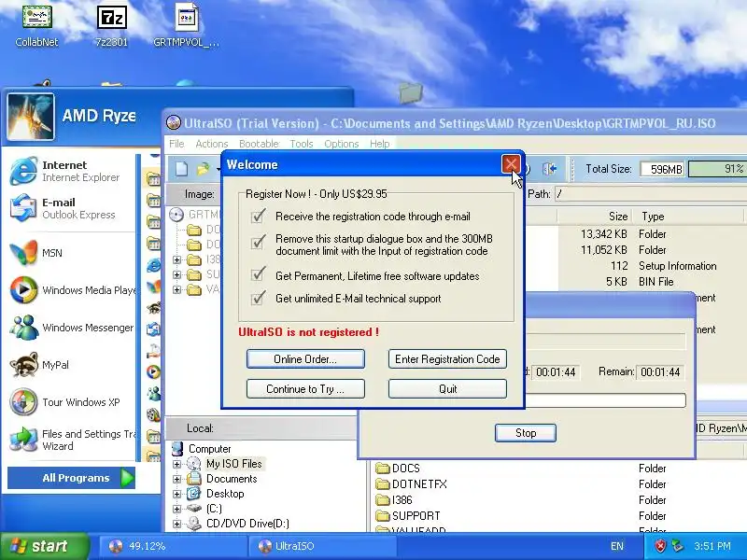Viewport: 747px width, 560px height.
Task: Expand the Documents tree node
Action: point(176,479)
